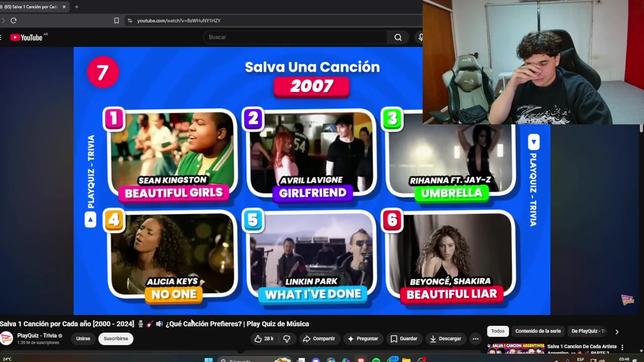The image size is (644, 362).
Task: Activate voice search microphone icon
Action: 420,37
